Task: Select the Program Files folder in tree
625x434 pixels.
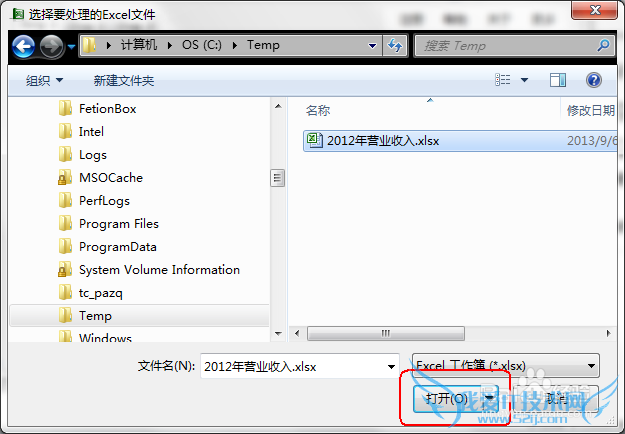Action: [x=119, y=224]
